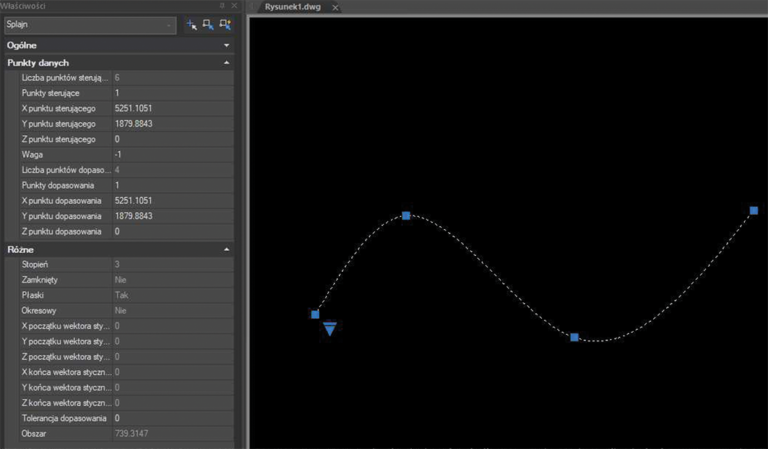Image resolution: width=768 pixels, height=449 pixels.
Task: Click the pin icon on Właściwości panel
Action: [x=221, y=6]
